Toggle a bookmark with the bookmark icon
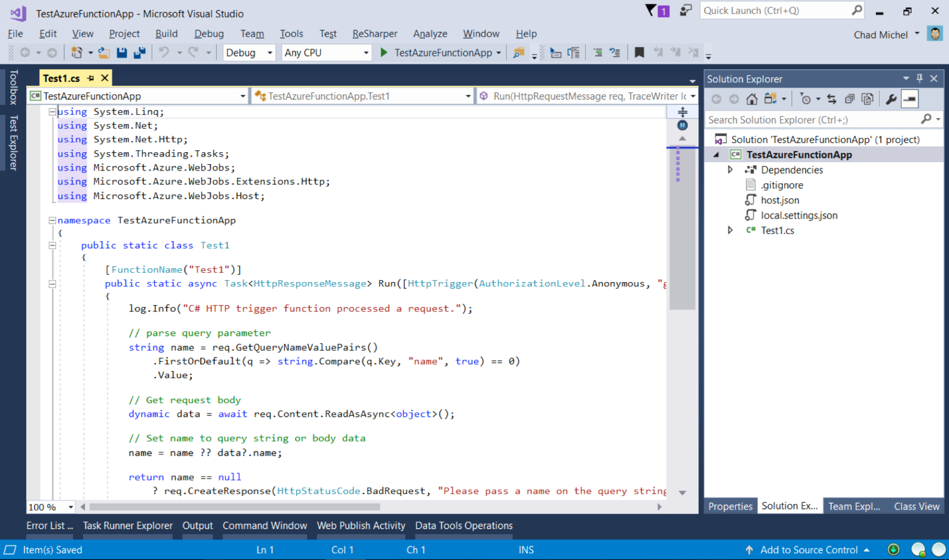The height and width of the screenshot is (560, 949). (x=639, y=53)
